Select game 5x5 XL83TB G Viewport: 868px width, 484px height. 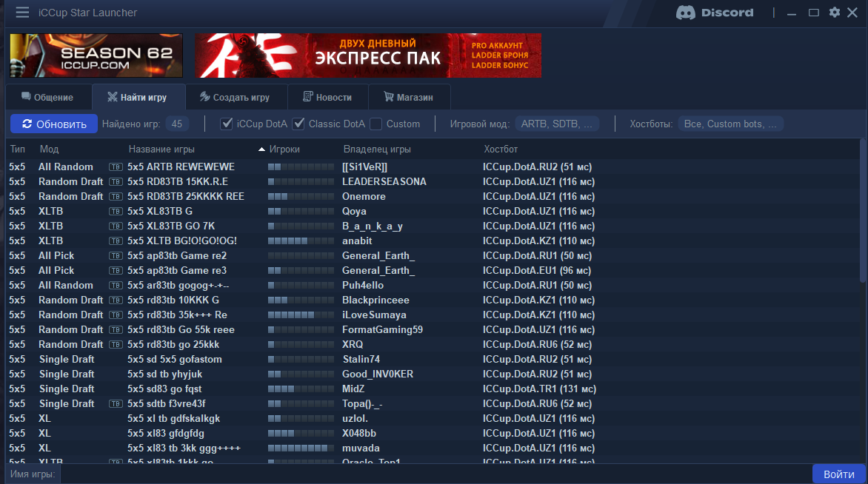(160, 212)
